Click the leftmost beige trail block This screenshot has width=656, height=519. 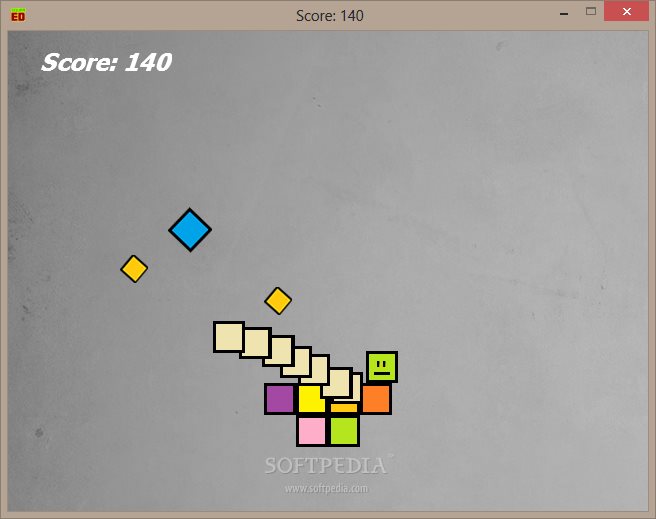coord(228,337)
